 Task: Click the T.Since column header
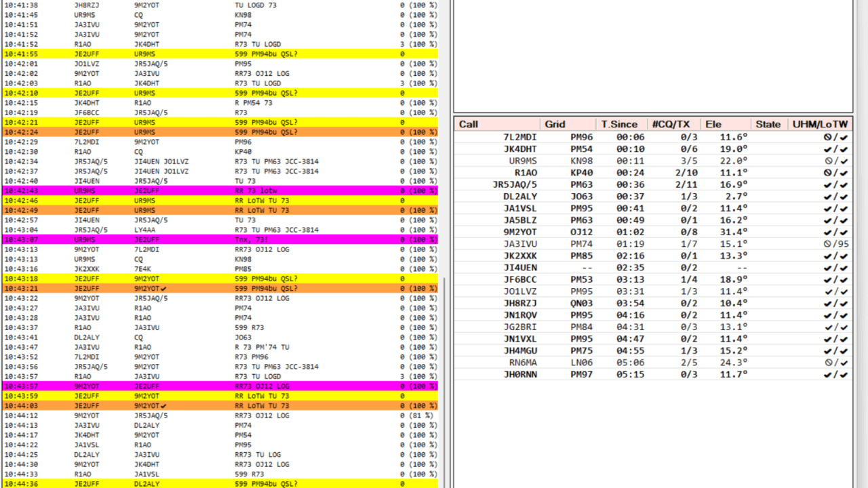620,124
